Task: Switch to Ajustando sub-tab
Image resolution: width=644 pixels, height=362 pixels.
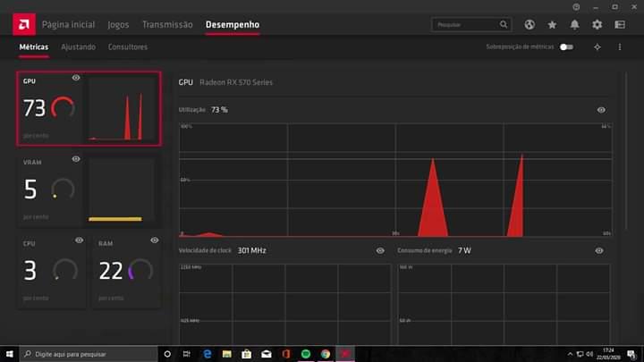Action: [x=78, y=47]
